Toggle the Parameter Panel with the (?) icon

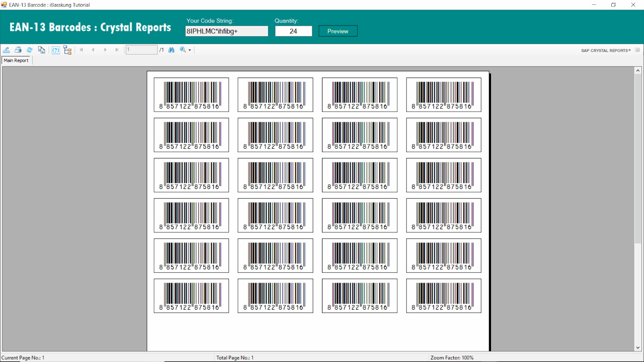point(56,49)
